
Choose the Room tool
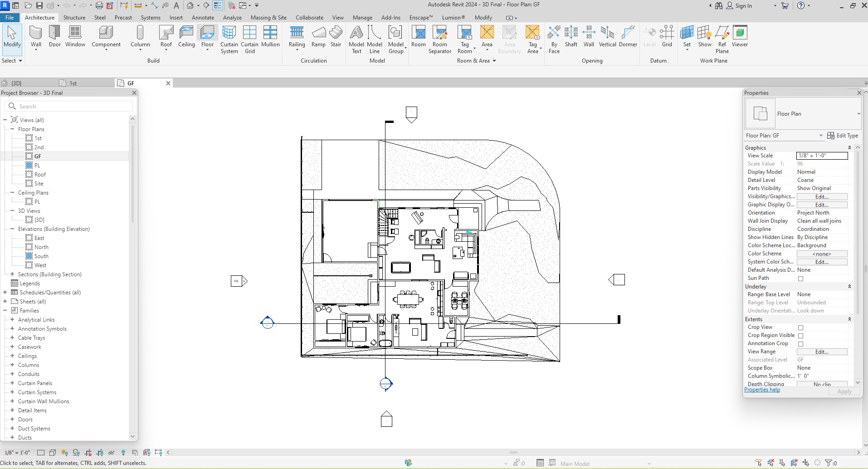[419, 36]
